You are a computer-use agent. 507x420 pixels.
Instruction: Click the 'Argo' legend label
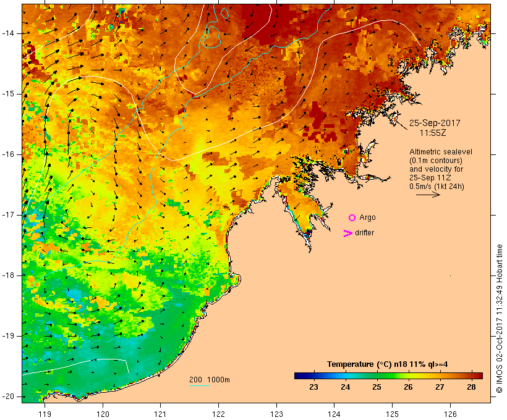367,217
